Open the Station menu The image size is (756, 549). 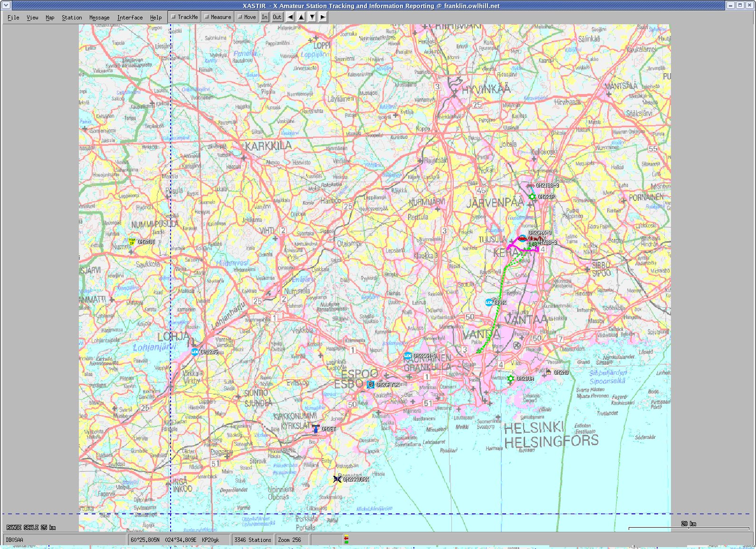coord(72,18)
